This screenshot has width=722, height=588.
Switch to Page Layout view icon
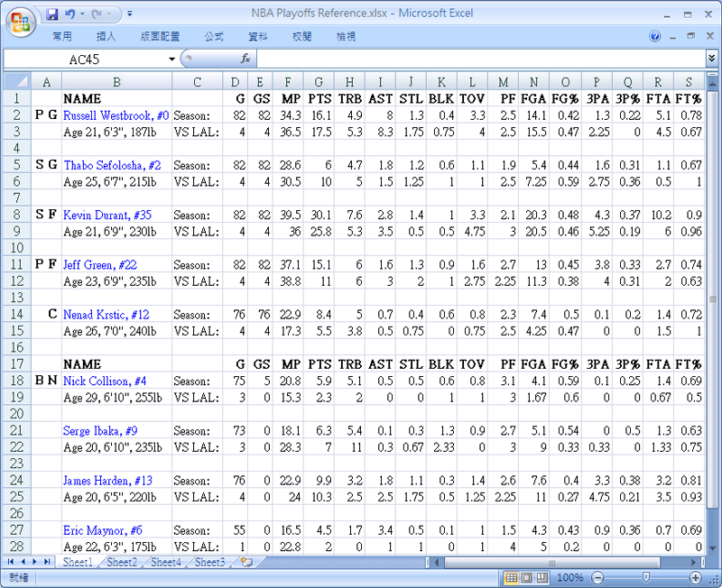(527, 577)
